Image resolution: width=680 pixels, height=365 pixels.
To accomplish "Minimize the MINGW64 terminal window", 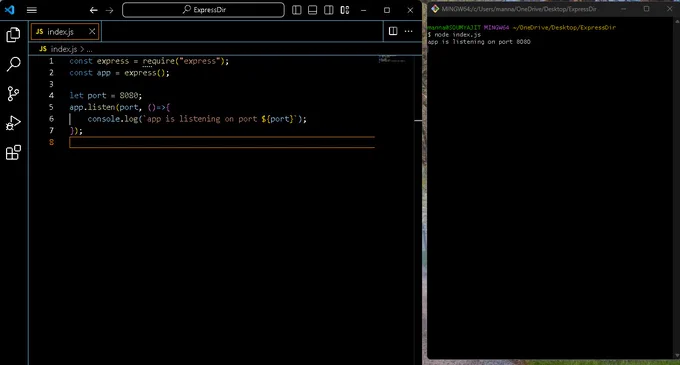I will click(x=624, y=9).
